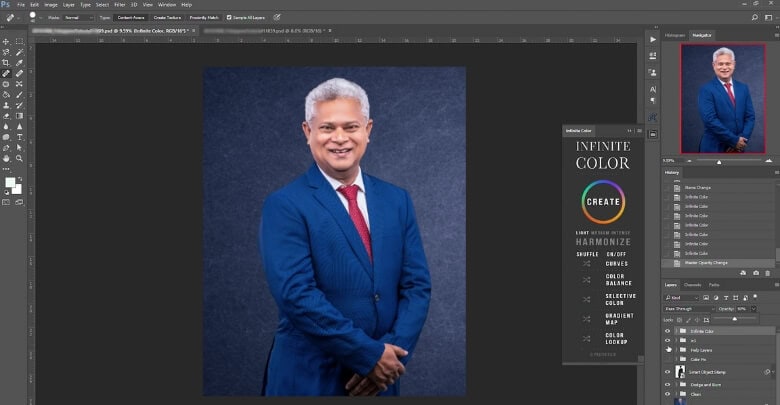Adjust the Navigator zoom slider

pos(719,161)
